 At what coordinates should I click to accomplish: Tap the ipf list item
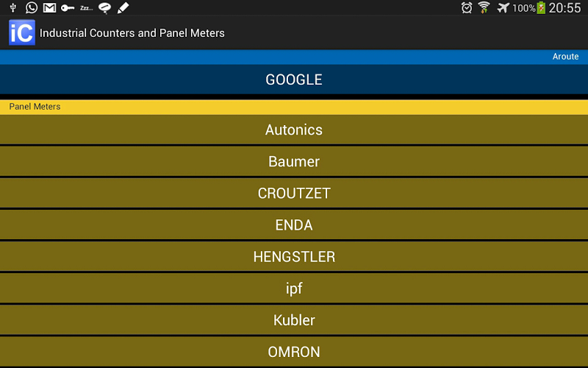point(294,288)
